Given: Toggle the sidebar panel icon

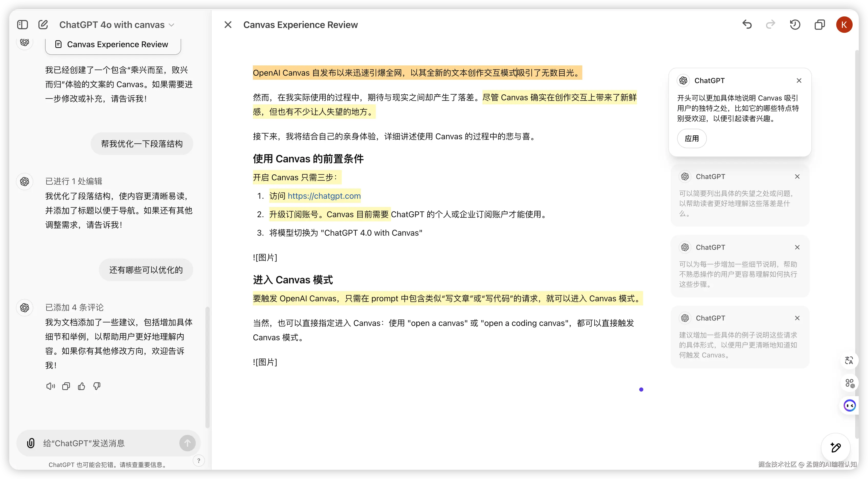Looking at the screenshot, I should coord(23,25).
